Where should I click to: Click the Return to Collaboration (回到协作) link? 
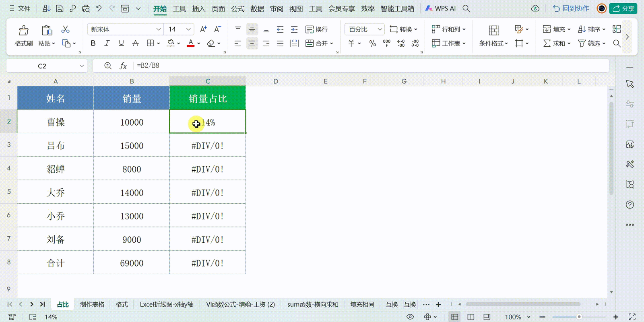[x=571, y=8]
